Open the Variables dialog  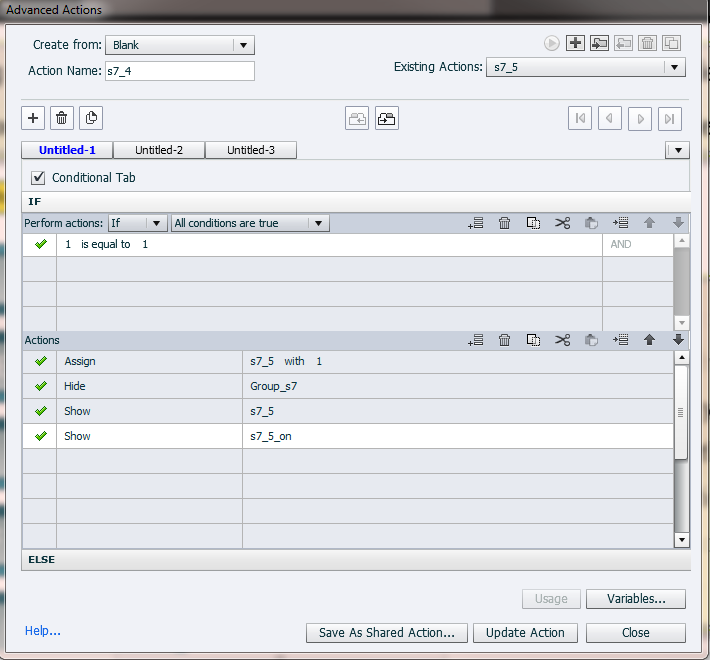636,599
